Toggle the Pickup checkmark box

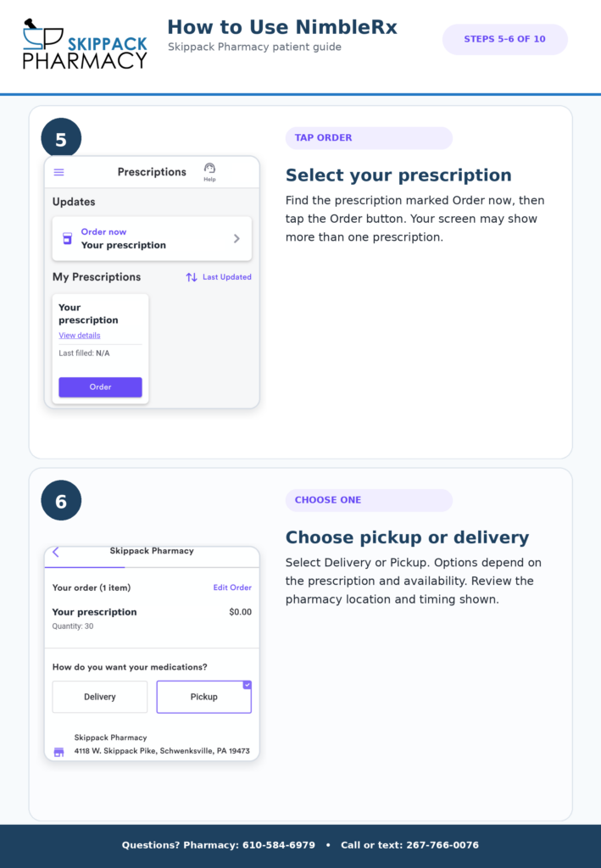247,685
